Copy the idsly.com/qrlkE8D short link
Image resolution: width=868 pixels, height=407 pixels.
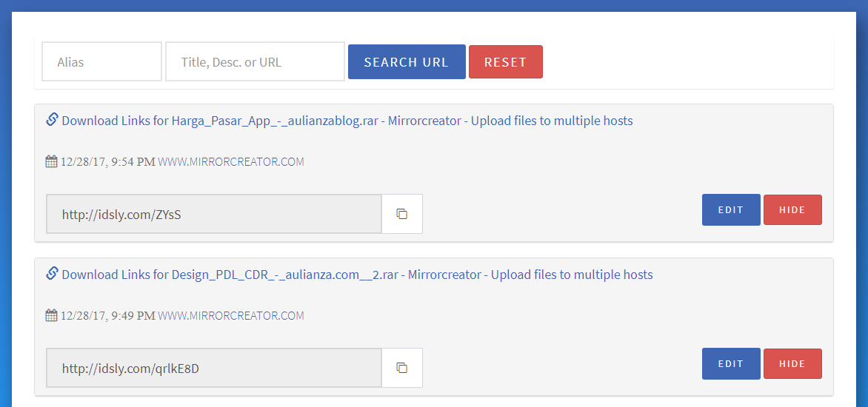click(x=402, y=368)
